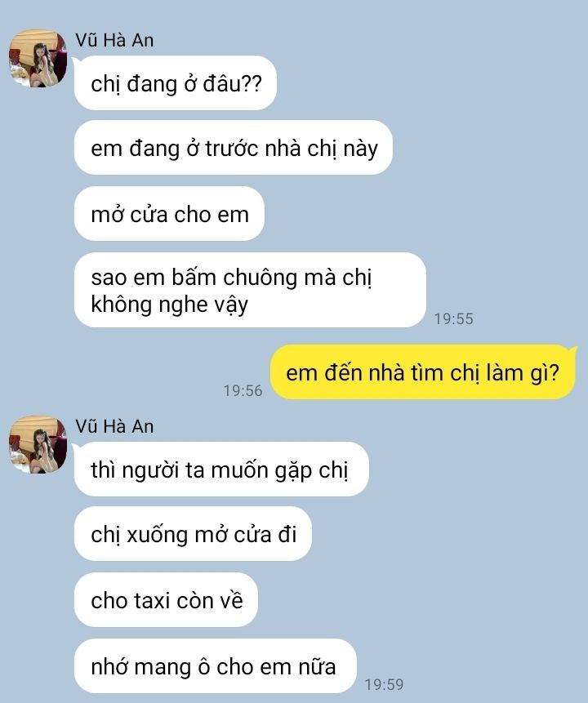Click the question marks after 'đâu'
This screenshot has width=588, height=703.
252,84
